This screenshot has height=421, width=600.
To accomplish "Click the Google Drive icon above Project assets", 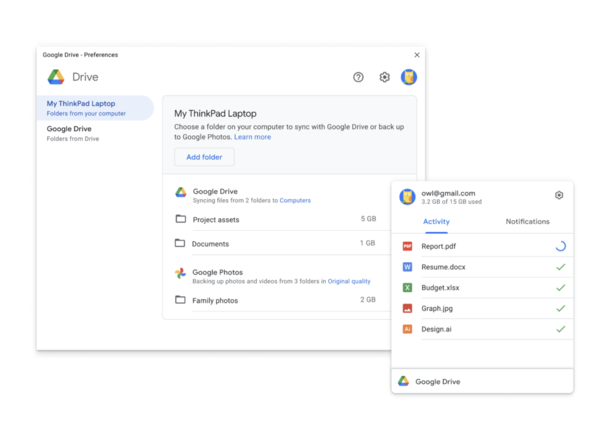I will [x=181, y=192].
